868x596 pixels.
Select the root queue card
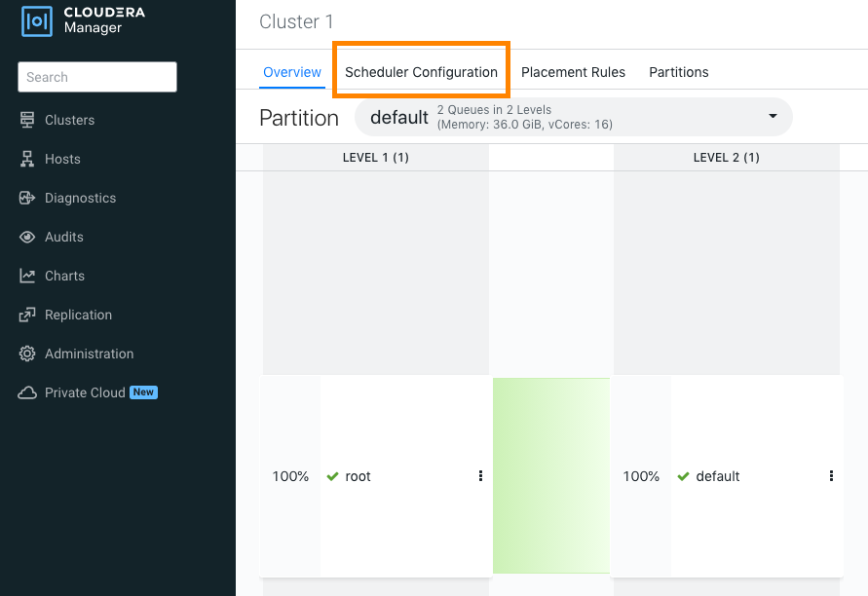pyautogui.click(x=390, y=476)
